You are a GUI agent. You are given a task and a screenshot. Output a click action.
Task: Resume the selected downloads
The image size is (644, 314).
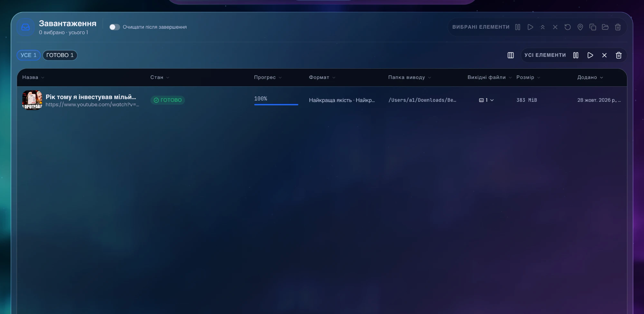coord(530,27)
